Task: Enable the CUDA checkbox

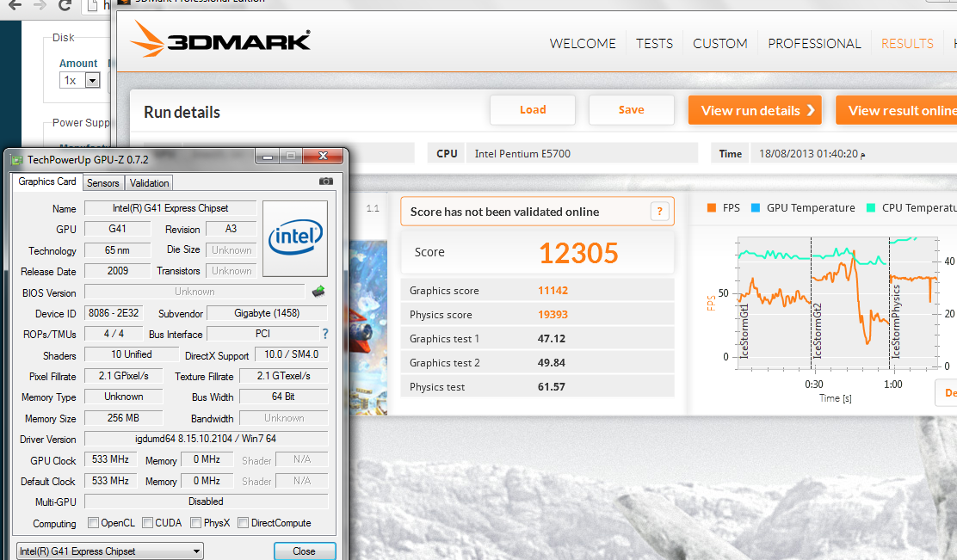Action: click(x=147, y=523)
